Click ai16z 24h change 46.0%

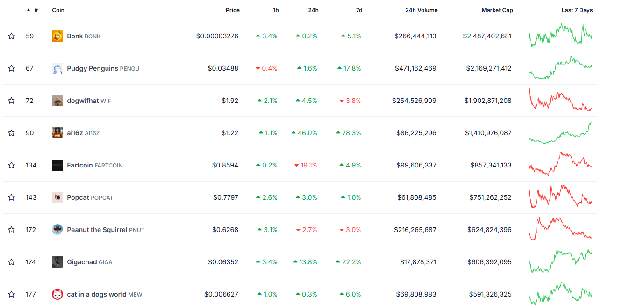304,133
